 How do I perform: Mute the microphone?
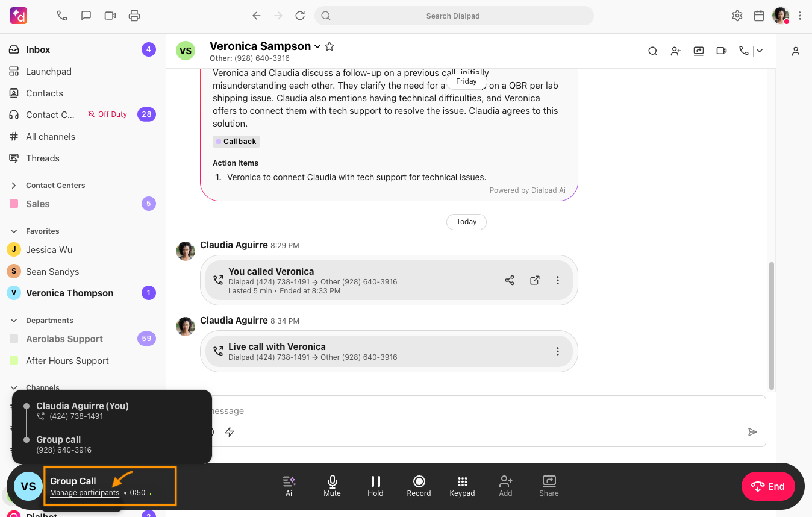tap(332, 486)
